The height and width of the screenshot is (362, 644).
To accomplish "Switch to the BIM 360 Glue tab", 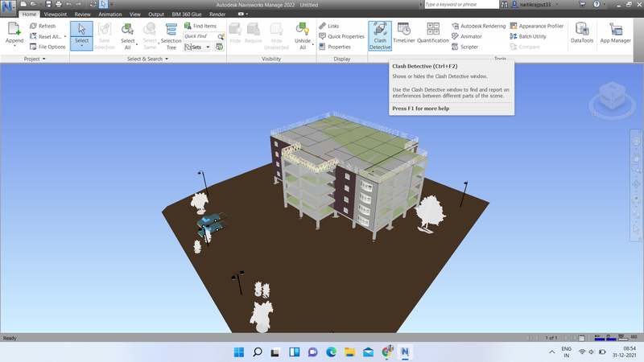I will pos(187,14).
